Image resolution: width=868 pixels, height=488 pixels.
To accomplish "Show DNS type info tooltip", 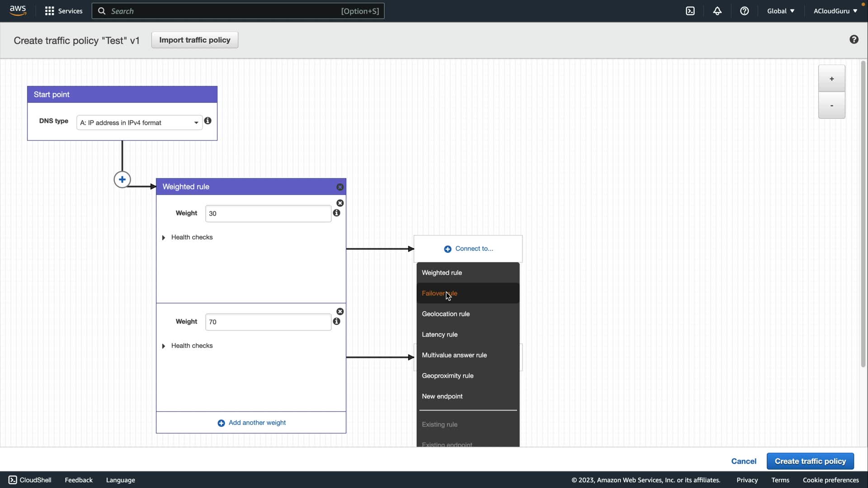I will pyautogui.click(x=208, y=121).
